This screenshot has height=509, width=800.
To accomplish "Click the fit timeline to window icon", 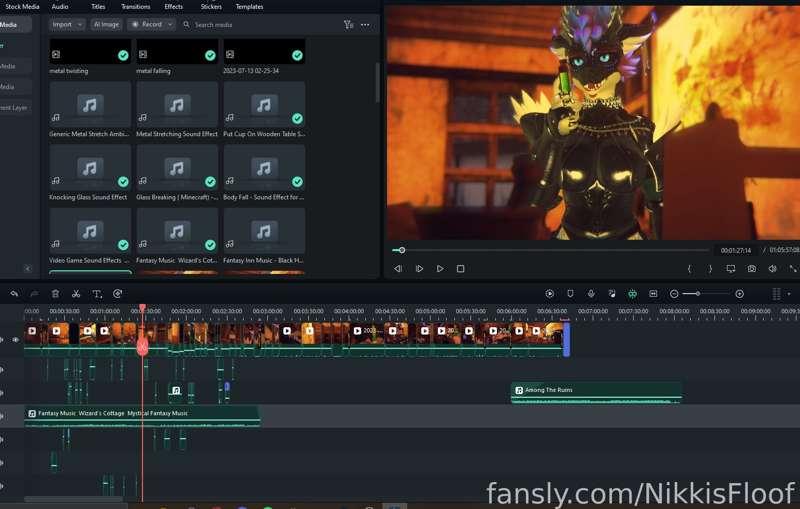I will point(653,294).
